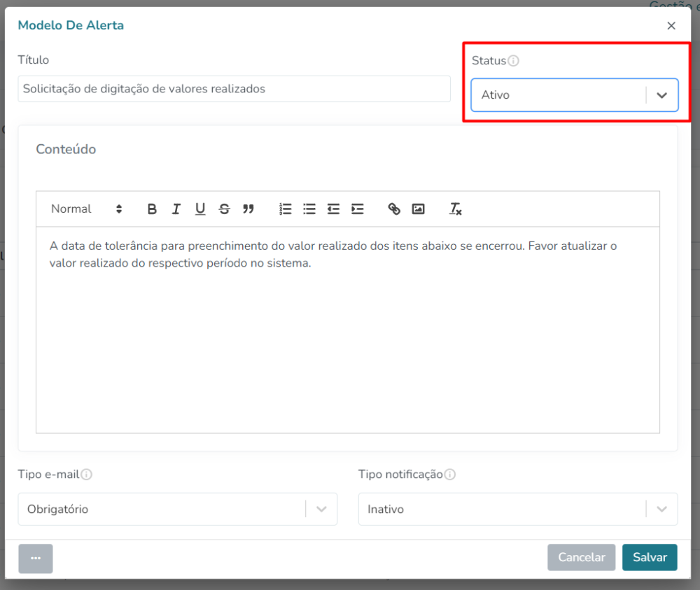Close the Modelo De Alerta dialog
The height and width of the screenshot is (590, 700).
click(671, 26)
